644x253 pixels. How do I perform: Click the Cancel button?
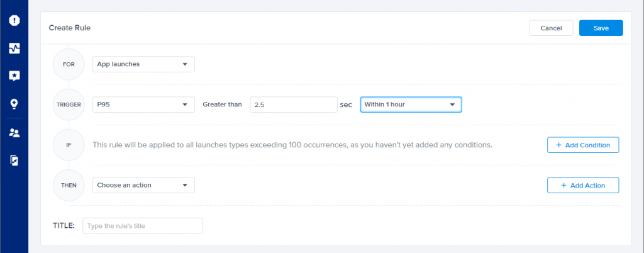[551, 28]
